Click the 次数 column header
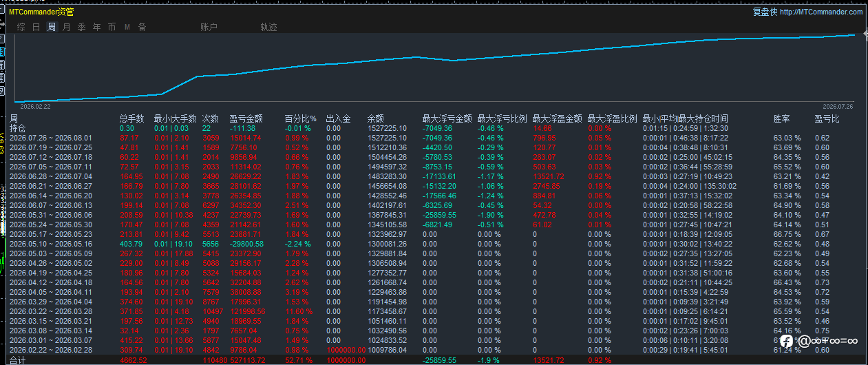Viewport: 868px width, 365px height. 210,119
